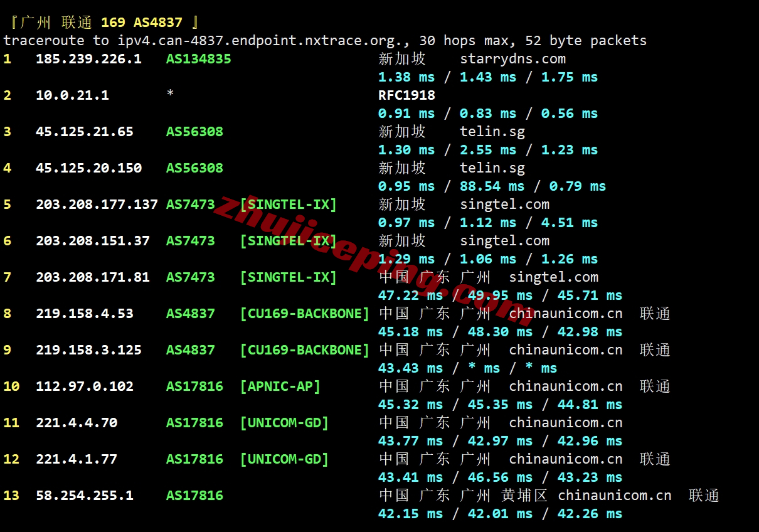The image size is (759, 532).
Task: Select IP address 45.125.20.150
Action: [x=88, y=168]
